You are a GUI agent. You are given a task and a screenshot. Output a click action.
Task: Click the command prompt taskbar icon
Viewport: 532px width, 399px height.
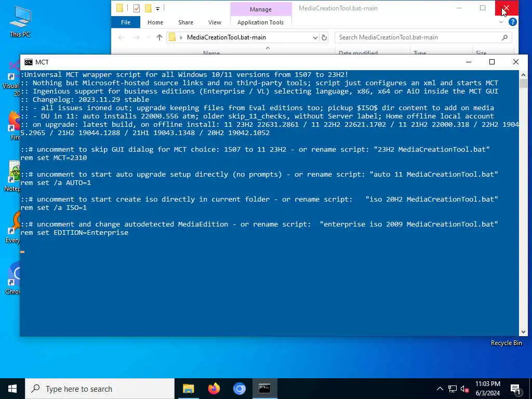tap(264, 389)
